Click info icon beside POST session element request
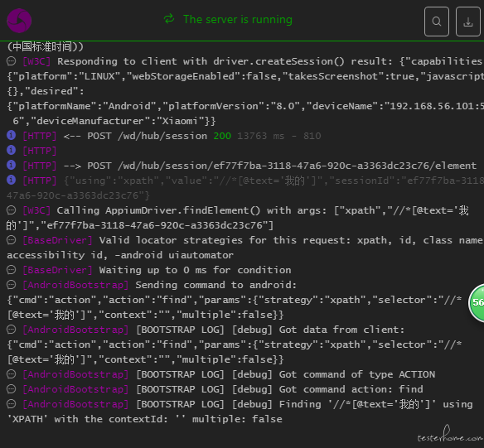The width and height of the screenshot is (484, 448). point(12,166)
